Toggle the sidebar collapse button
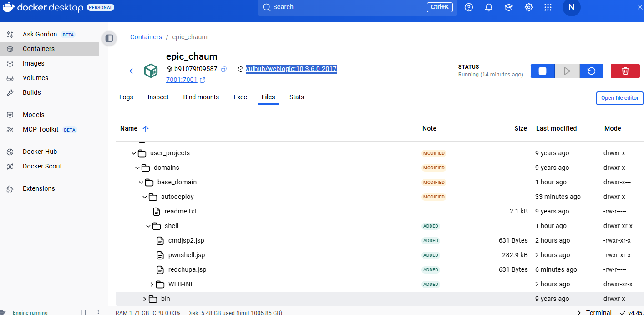 109,38
